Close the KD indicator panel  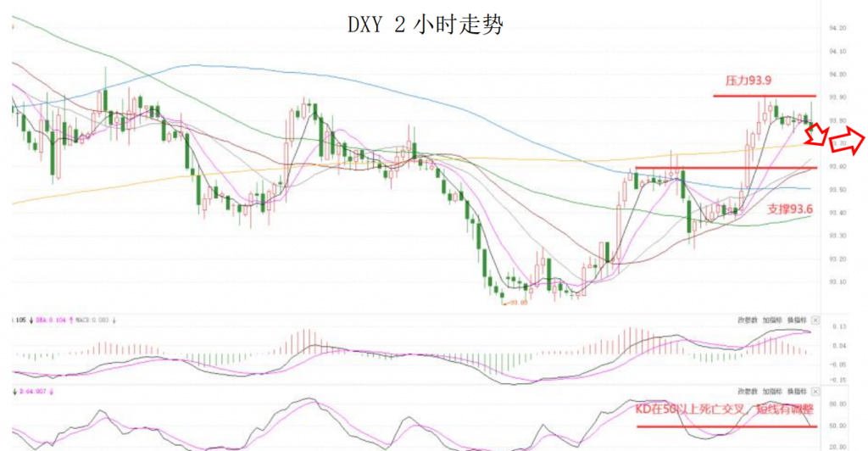(x=815, y=392)
